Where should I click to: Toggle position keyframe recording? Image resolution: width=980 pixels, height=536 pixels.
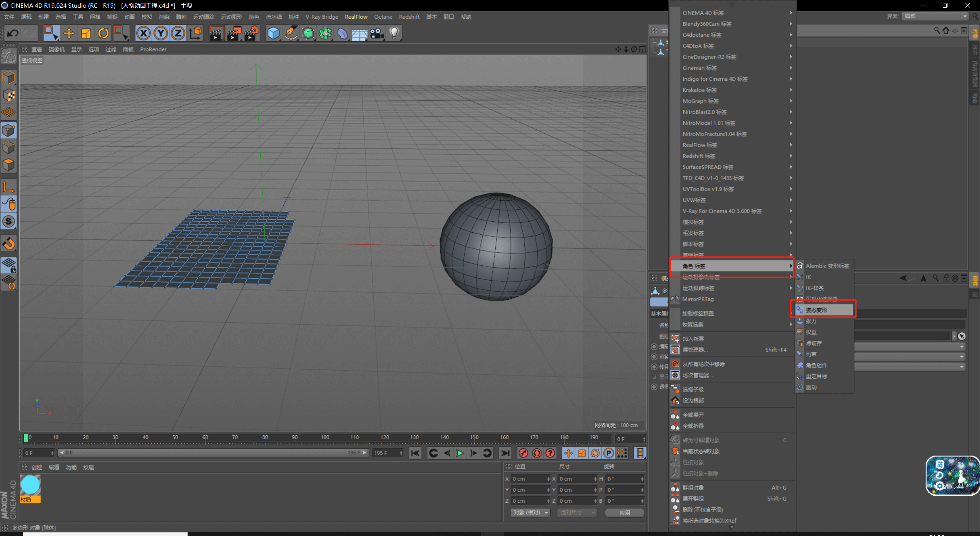tap(568, 453)
